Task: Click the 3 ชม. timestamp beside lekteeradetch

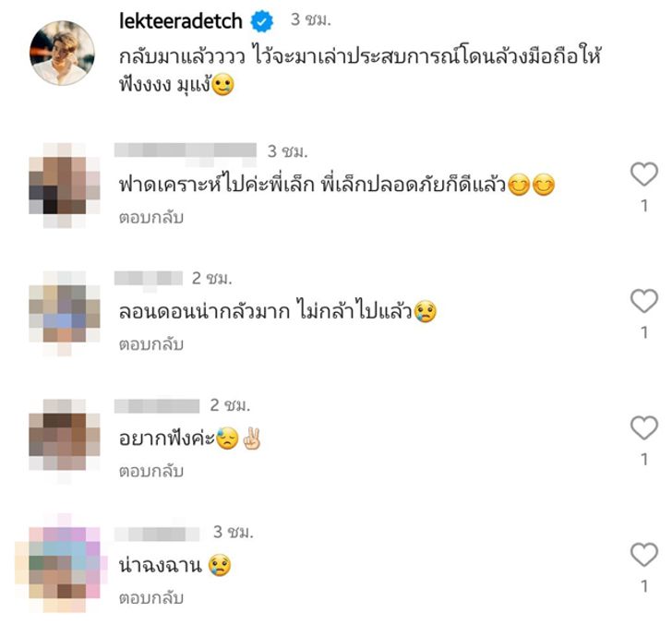Action: 311,19
